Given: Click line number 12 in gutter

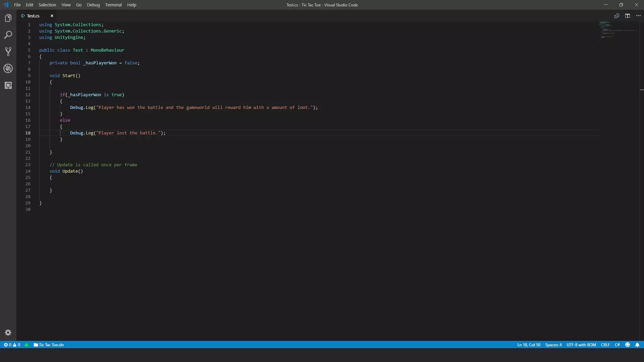Looking at the screenshot, I should point(28,95).
